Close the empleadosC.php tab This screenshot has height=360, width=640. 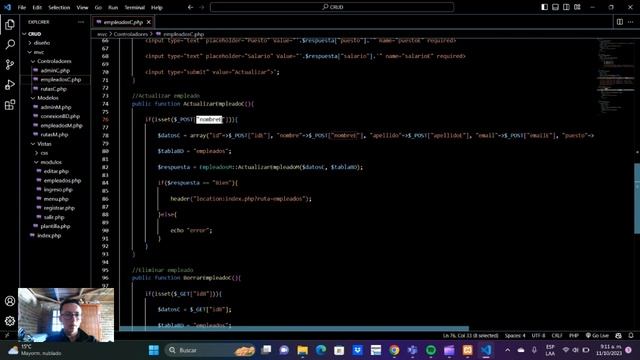pyautogui.click(x=149, y=22)
